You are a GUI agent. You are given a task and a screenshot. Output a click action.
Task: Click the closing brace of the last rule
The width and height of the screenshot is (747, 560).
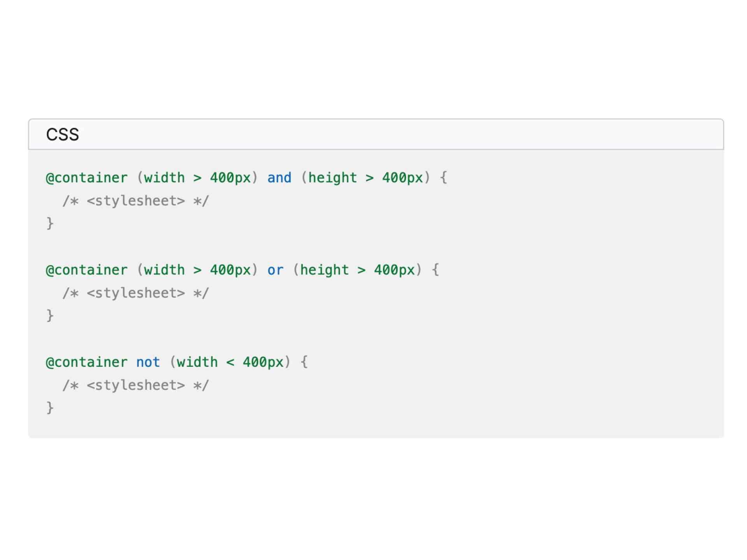pyautogui.click(x=50, y=408)
